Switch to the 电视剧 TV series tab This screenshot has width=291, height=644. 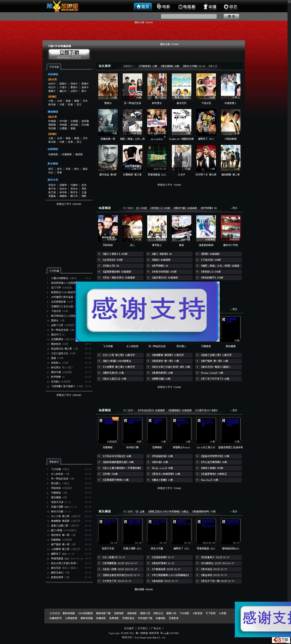(x=187, y=7)
